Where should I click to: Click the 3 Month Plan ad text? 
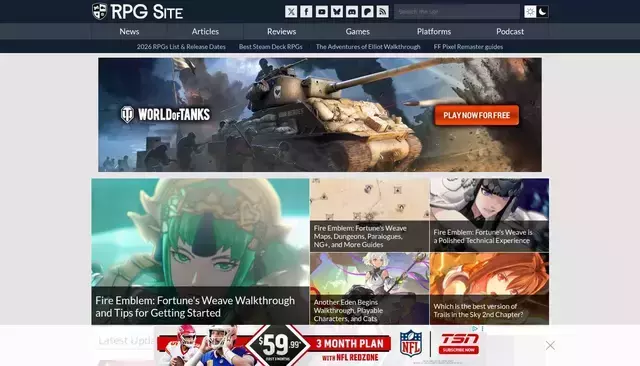click(x=350, y=344)
